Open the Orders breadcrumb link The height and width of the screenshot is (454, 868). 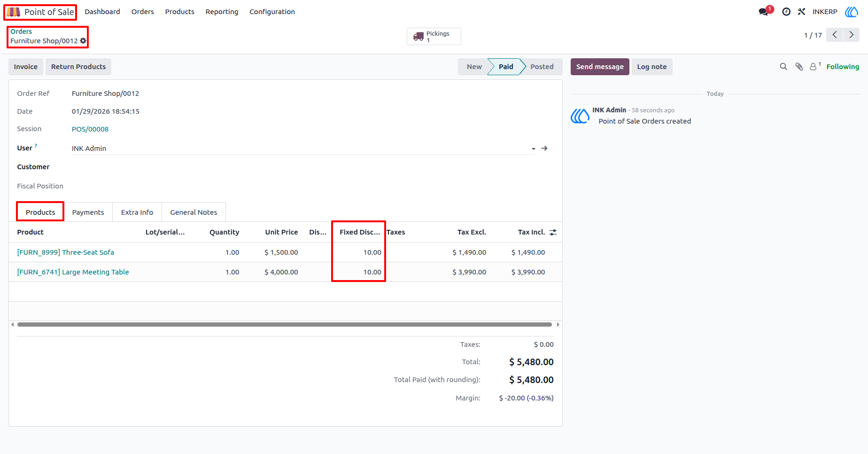21,31
